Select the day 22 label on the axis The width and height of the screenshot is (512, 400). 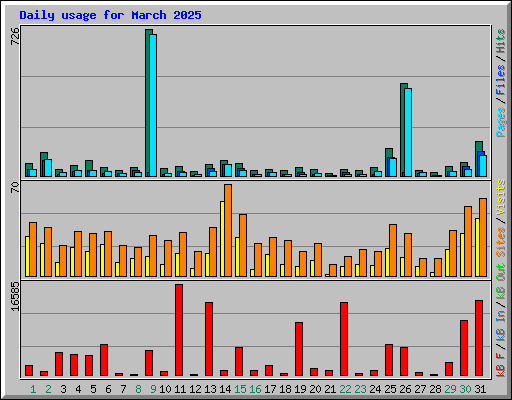[x=345, y=389]
